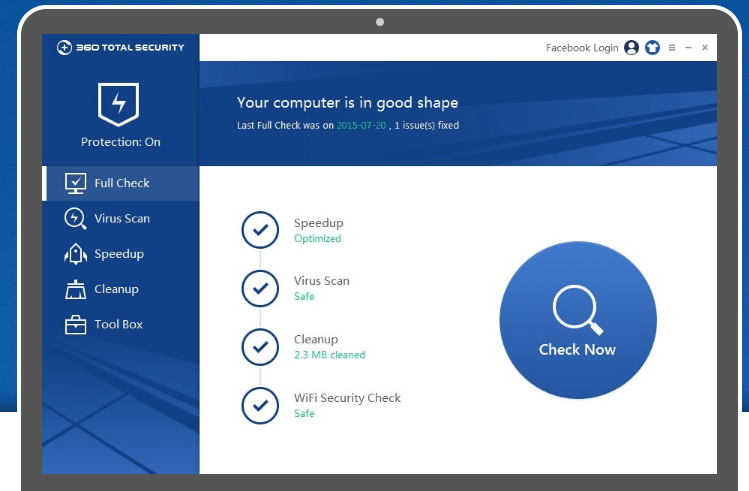Click the 1 issue(s) fixed text
Screen dimensions: 749x491
point(427,126)
